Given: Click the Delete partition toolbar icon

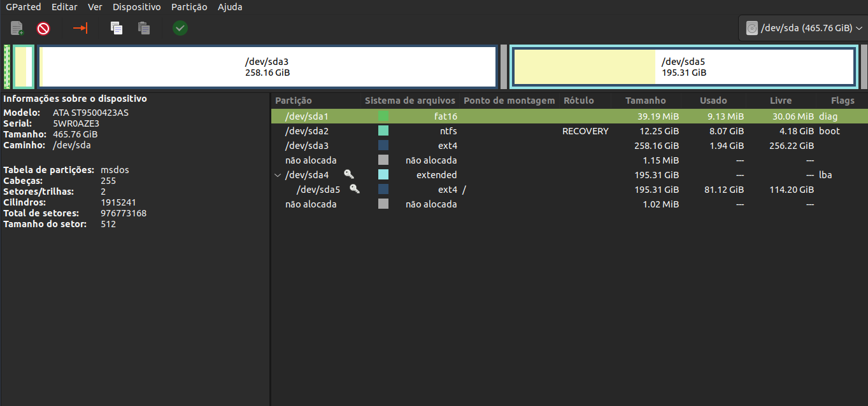Looking at the screenshot, I should click(43, 28).
